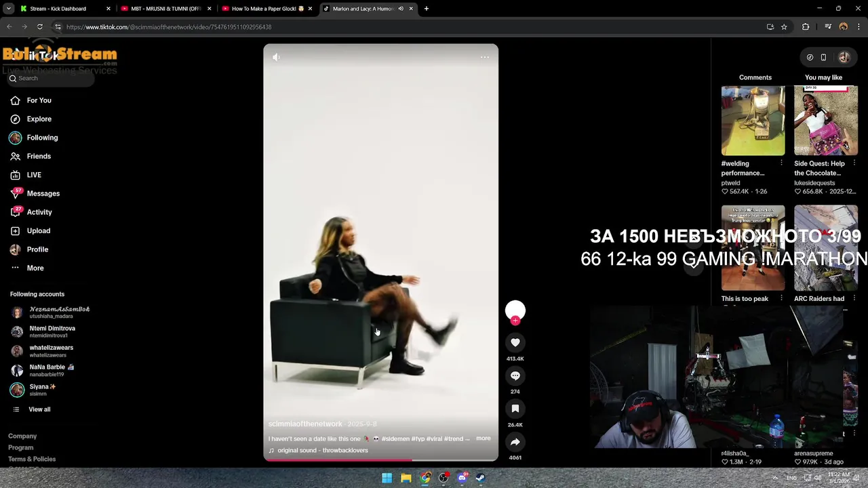Open the tab search dropdown arrow

click(8, 9)
